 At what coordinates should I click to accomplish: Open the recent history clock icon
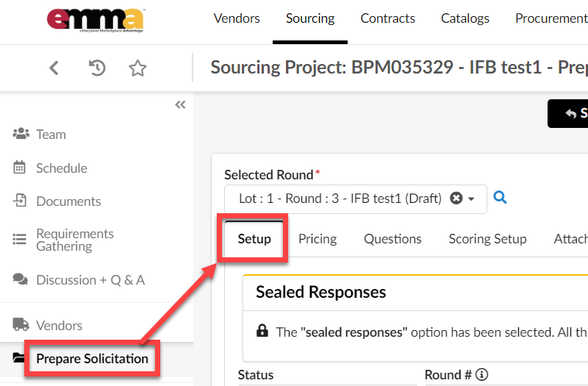point(97,68)
